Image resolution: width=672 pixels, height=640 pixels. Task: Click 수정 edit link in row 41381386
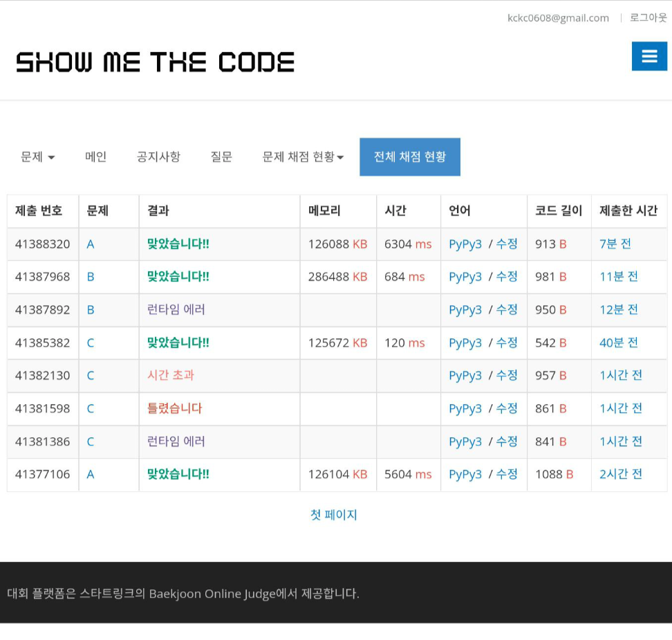[x=507, y=441]
